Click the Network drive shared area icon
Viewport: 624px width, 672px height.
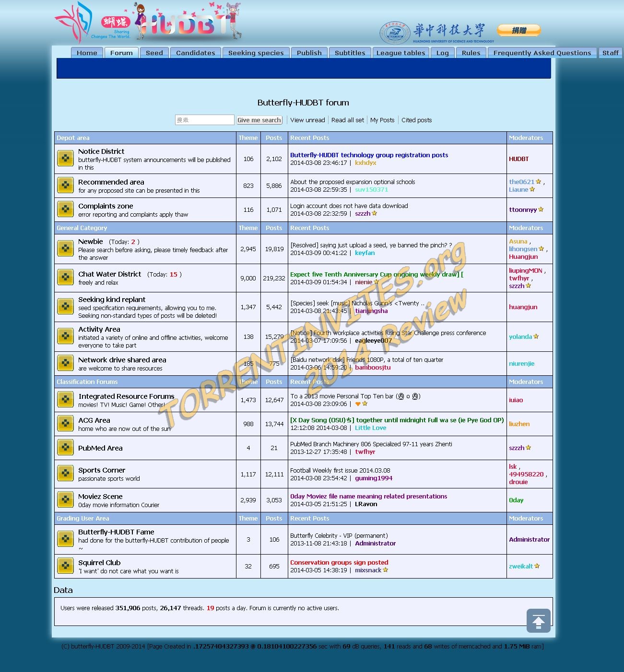(x=65, y=363)
